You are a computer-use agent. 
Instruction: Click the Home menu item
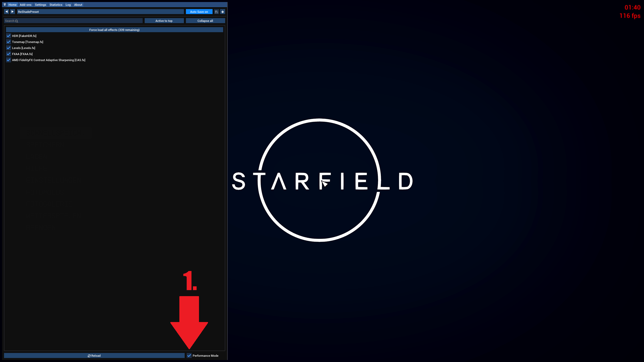tap(12, 5)
